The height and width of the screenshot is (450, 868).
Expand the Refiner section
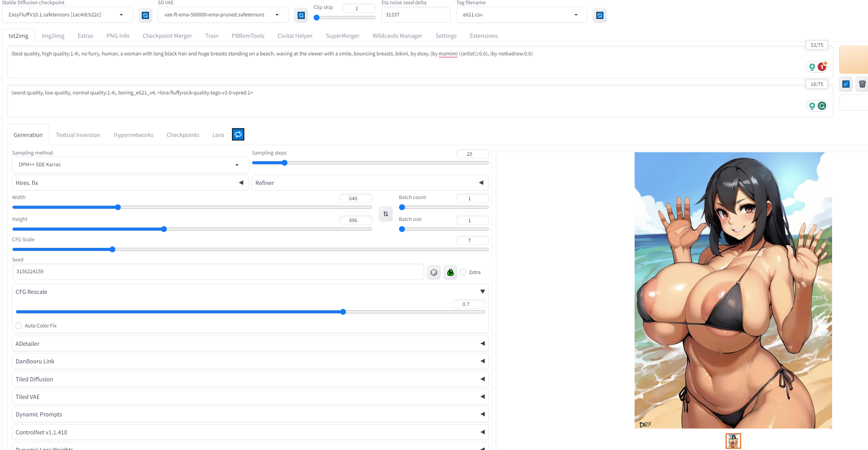click(x=370, y=183)
